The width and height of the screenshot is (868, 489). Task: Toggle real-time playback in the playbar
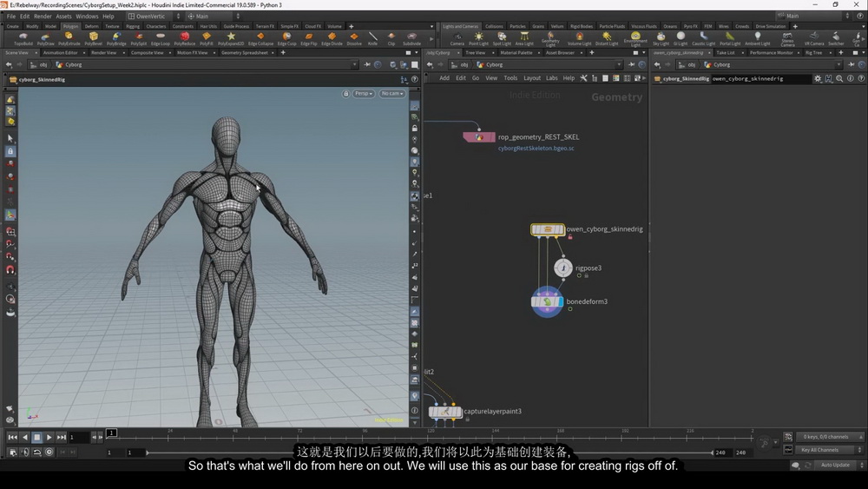tap(49, 452)
